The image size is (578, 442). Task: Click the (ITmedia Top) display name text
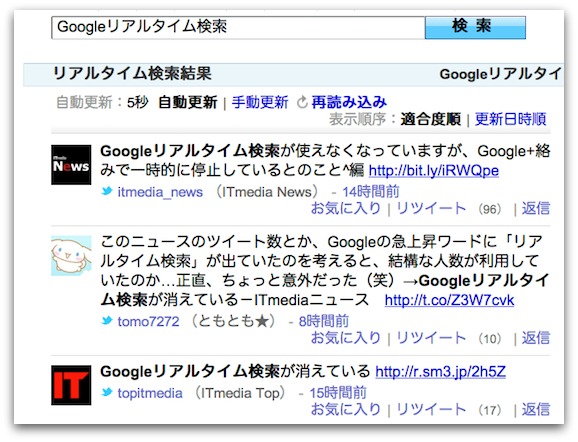point(240,393)
